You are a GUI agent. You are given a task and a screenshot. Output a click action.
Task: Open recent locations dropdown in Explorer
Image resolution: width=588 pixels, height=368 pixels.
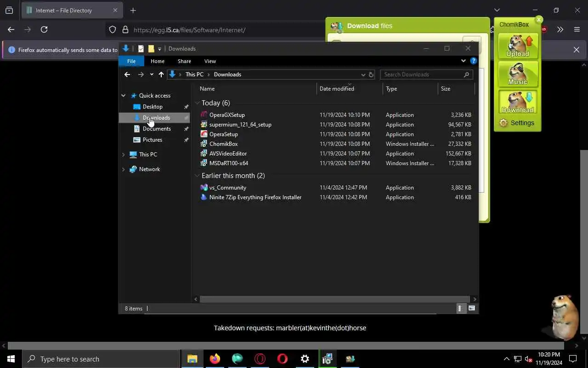click(x=152, y=75)
